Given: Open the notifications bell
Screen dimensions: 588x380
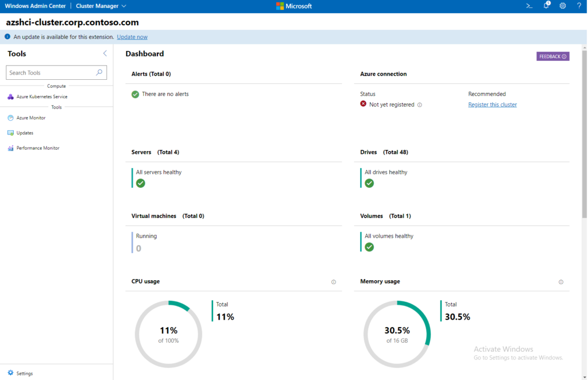Looking at the screenshot, I should [547, 5].
